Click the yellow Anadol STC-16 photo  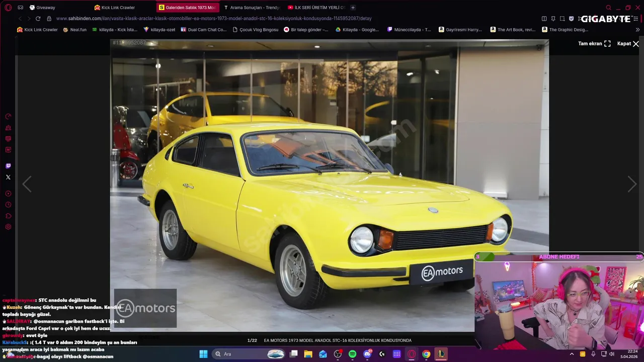pyautogui.click(x=330, y=186)
